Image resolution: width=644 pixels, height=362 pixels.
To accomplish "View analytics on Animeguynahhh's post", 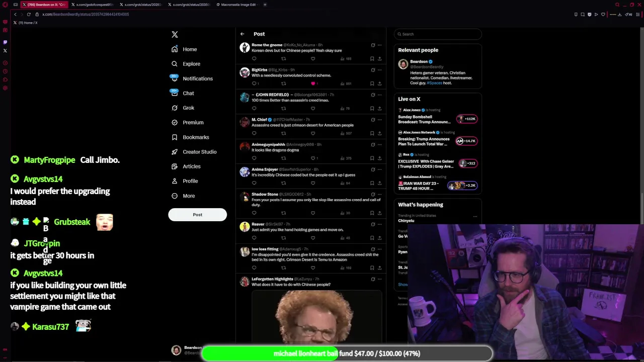I will pos(345,158).
